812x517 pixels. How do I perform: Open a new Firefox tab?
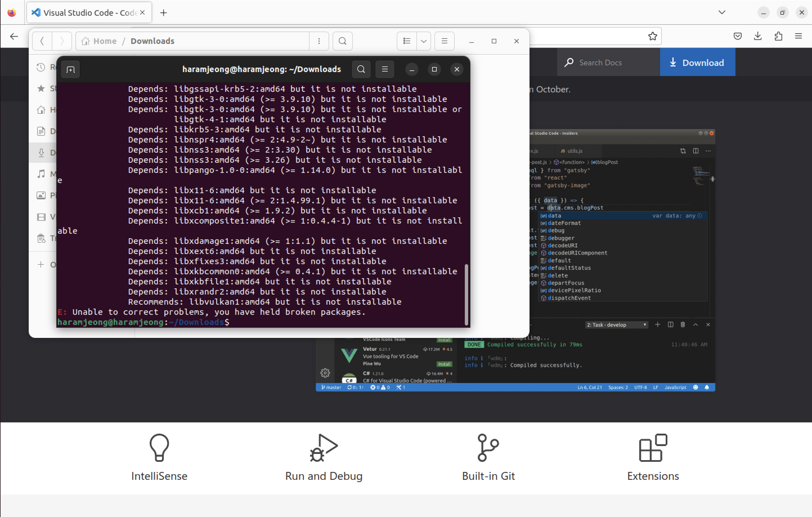pos(163,13)
